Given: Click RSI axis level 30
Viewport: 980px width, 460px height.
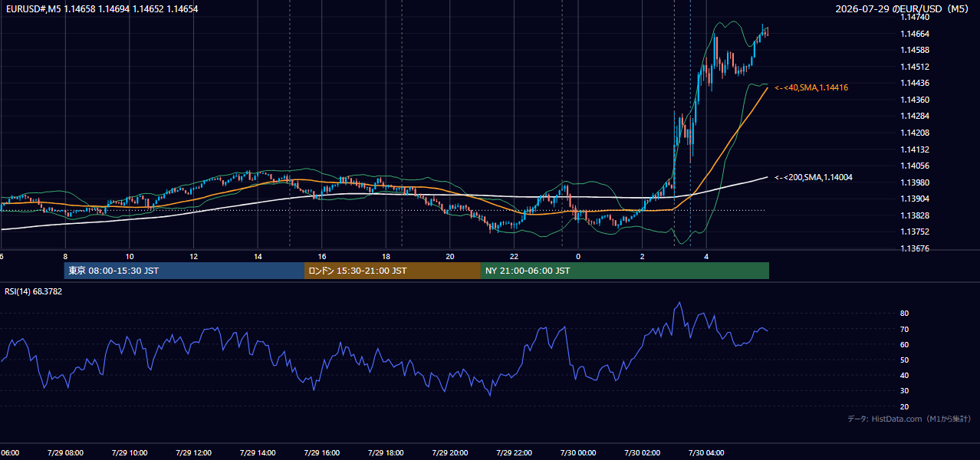Looking at the screenshot, I should tap(905, 390).
